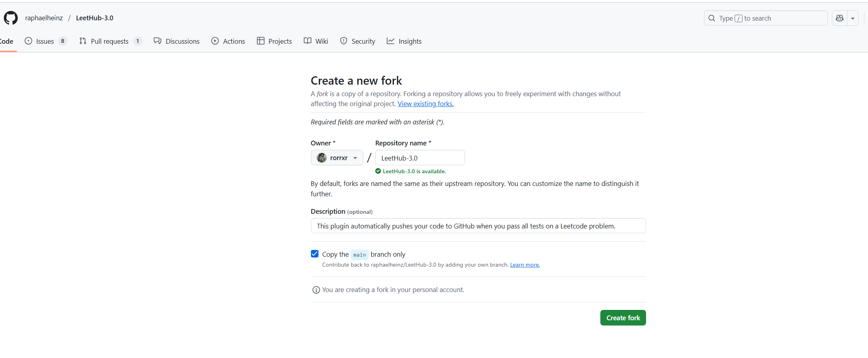Click the search magnifier icon
868x358 pixels.
[x=712, y=18]
